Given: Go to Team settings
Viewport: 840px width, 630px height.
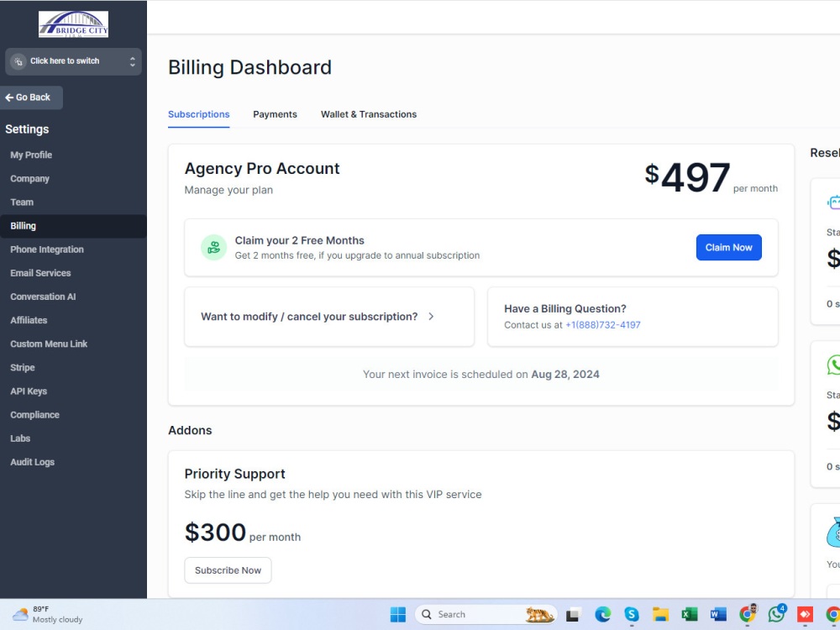Looking at the screenshot, I should 22,202.
